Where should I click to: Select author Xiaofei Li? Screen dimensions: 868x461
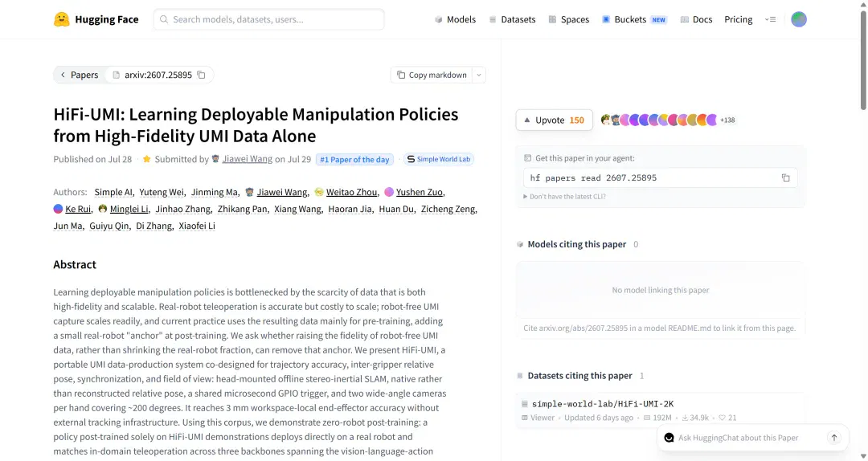tap(197, 225)
